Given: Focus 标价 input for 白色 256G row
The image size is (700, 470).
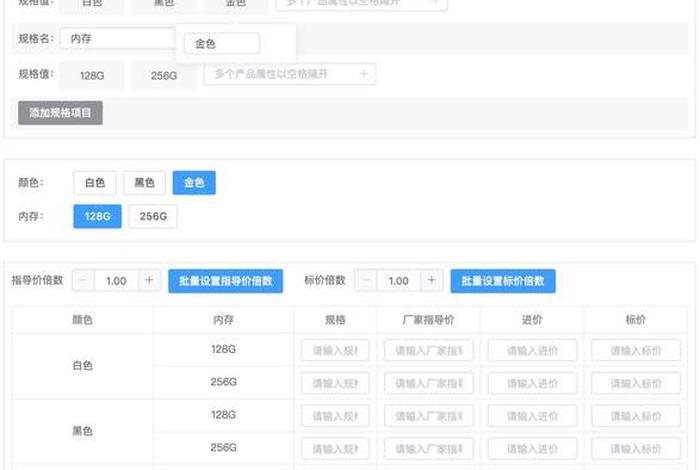Looking at the screenshot, I should (636, 383).
